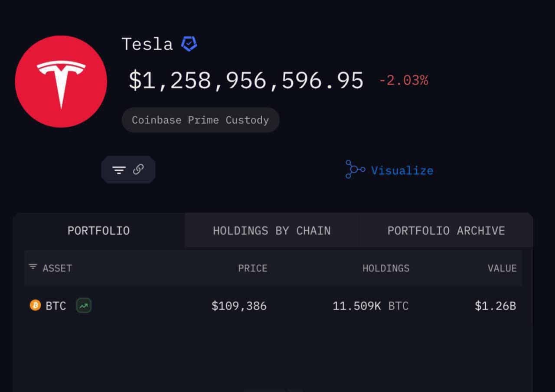The image size is (555, 392).
Task: Click the total balance $1,258,956,596.95
Action: (x=246, y=81)
